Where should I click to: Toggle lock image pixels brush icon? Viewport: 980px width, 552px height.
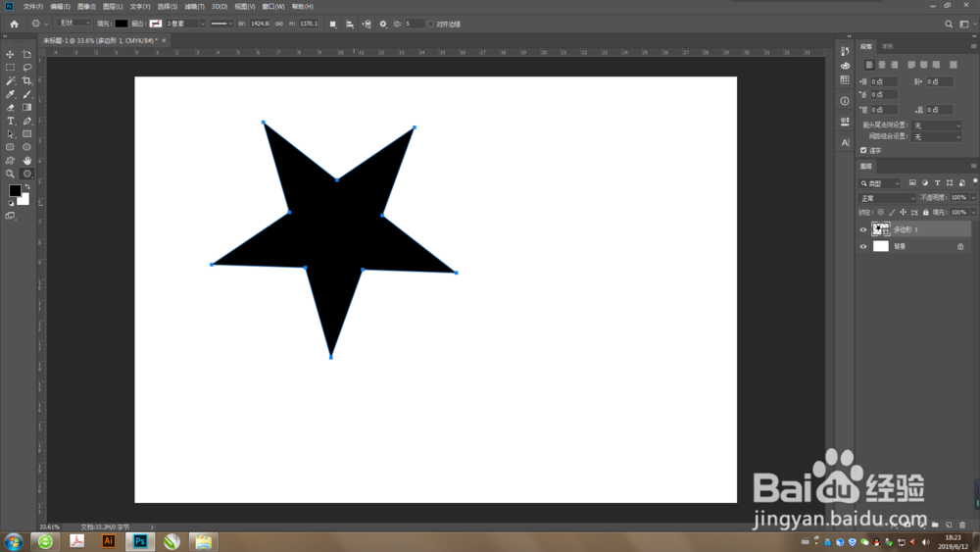point(892,213)
